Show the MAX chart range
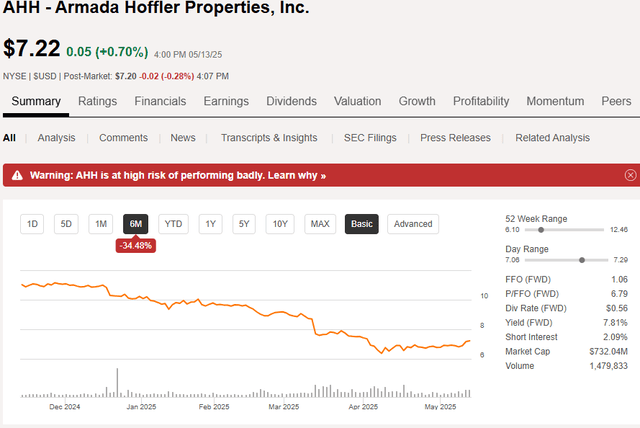640x428 pixels. coord(320,224)
